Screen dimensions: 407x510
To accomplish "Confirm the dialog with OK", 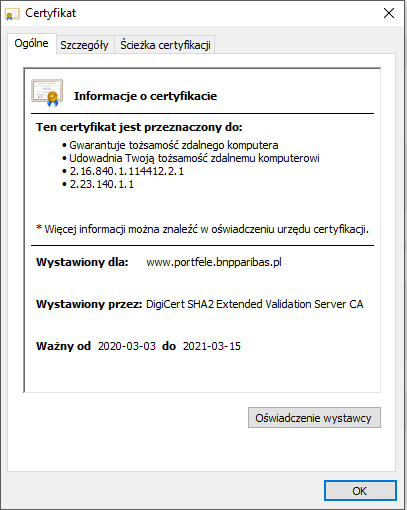I will tap(360, 491).
